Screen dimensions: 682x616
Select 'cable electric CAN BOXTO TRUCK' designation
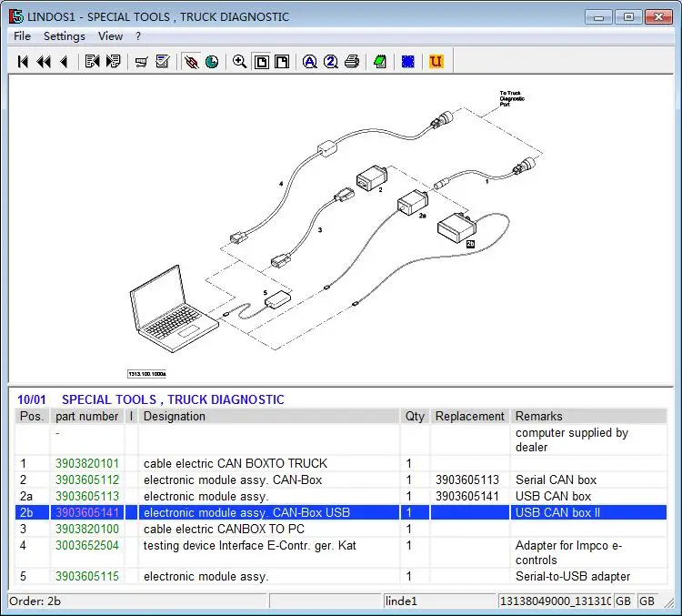[x=236, y=464]
